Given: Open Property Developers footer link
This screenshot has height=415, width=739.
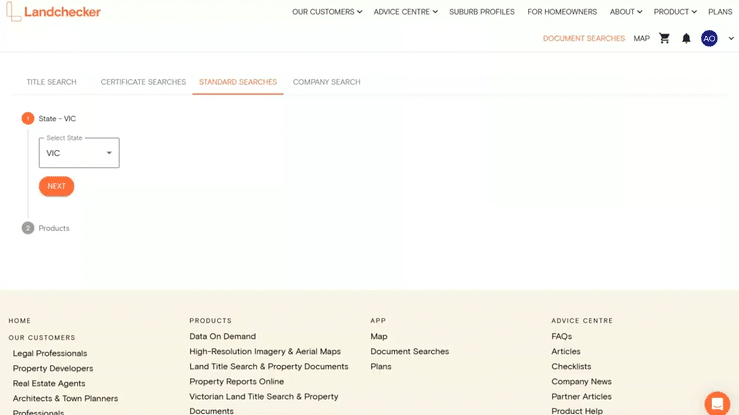Looking at the screenshot, I should coord(53,368).
